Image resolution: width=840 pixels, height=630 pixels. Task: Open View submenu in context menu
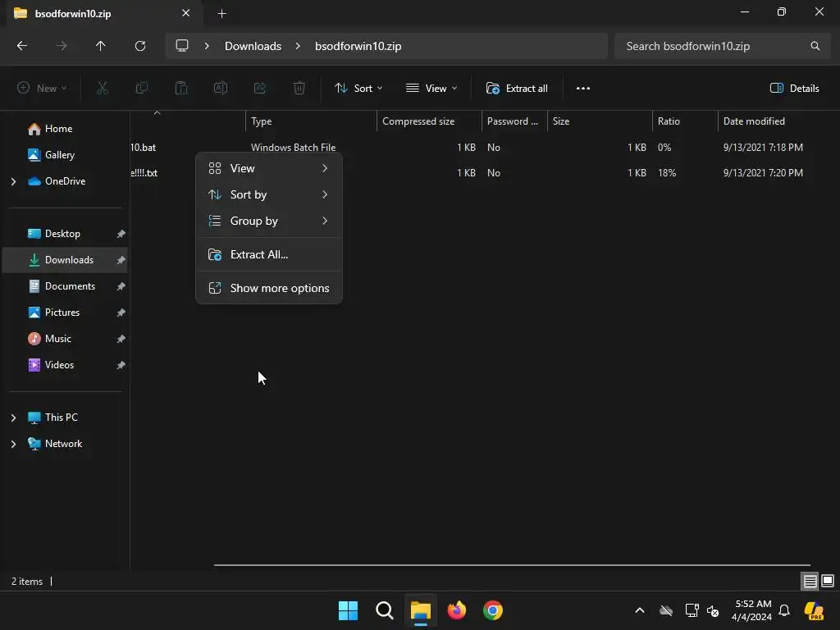[x=269, y=168]
